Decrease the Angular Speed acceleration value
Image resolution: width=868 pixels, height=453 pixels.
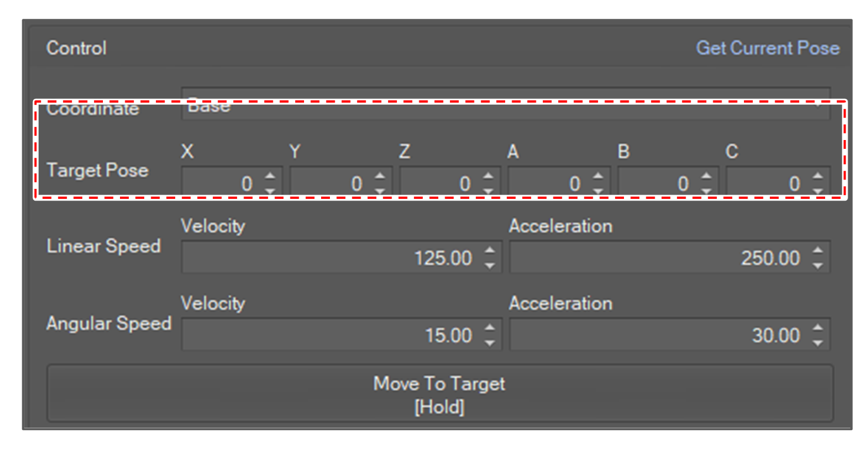(817, 342)
